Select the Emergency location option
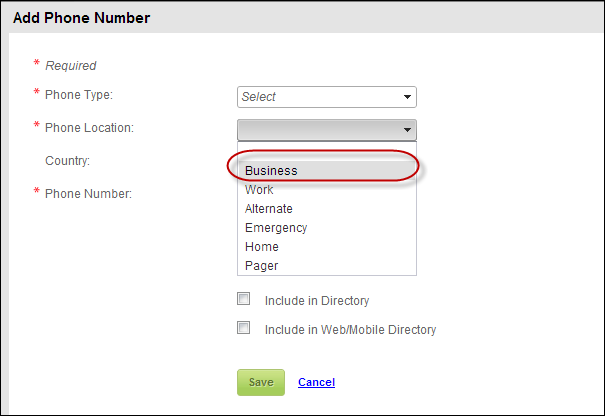Viewport: 605px width, 416px height. tap(276, 228)
